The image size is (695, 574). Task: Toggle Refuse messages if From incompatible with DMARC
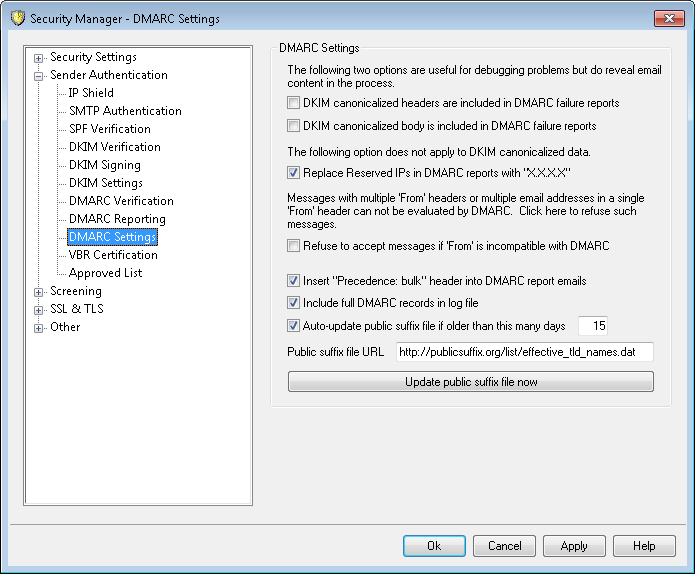(x=294, y=246)
